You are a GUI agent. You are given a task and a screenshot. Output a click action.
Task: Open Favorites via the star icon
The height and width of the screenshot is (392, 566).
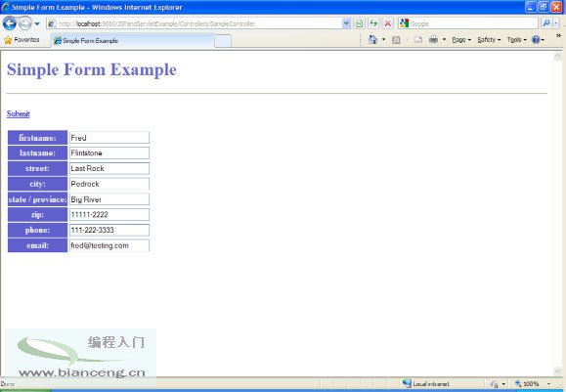8,40
